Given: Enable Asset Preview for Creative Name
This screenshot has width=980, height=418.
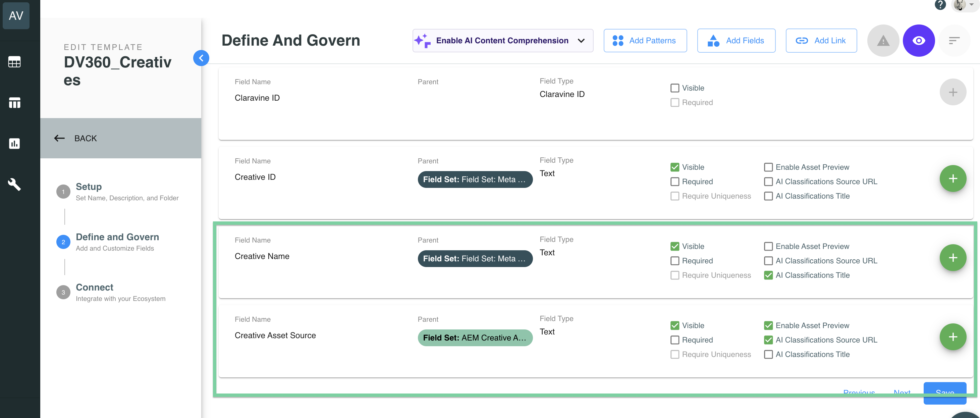Looking at the screenshot, I should point(768,246).
